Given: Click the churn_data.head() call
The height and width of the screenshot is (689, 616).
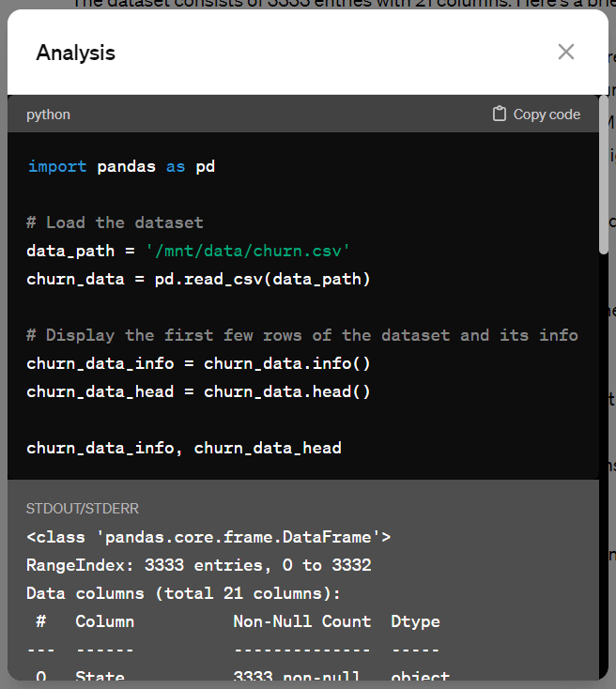Looking at the screenshot, I should click(x=286, y=391).
